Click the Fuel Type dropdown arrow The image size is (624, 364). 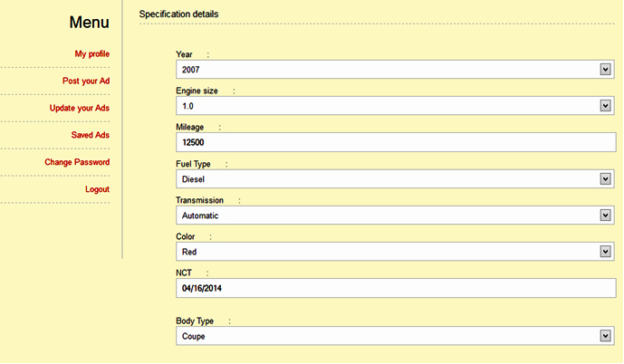point(606,179)
